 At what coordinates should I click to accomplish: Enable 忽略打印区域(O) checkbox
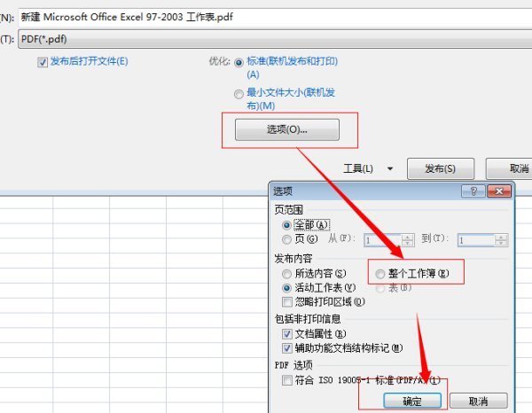point(286,302)
